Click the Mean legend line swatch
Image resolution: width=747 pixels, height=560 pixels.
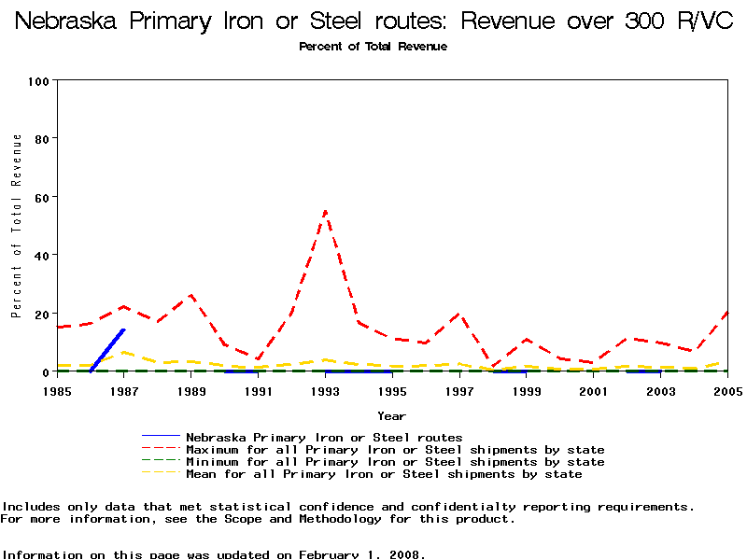pyautogui.click(x=160, y=474)
